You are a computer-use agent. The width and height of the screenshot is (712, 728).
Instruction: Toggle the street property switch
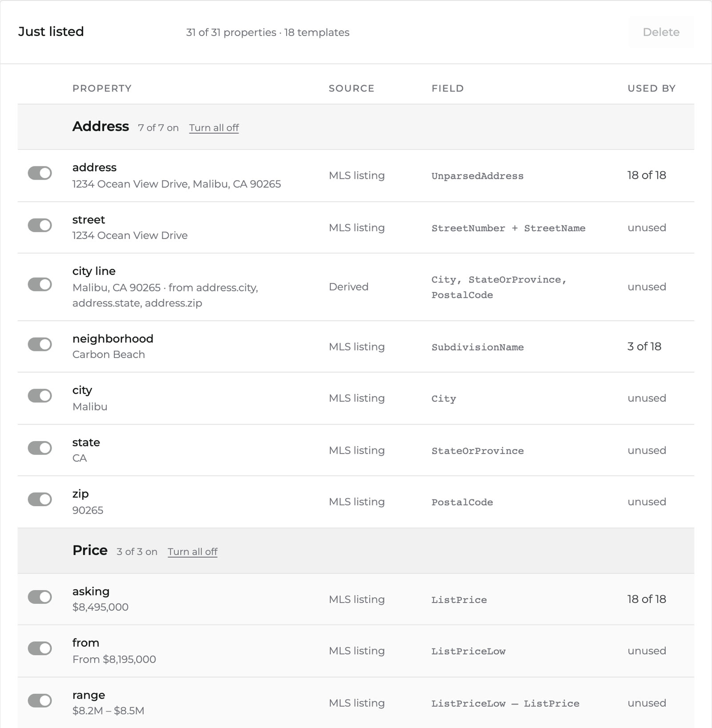pyautogui.click(x=40, y=225)
